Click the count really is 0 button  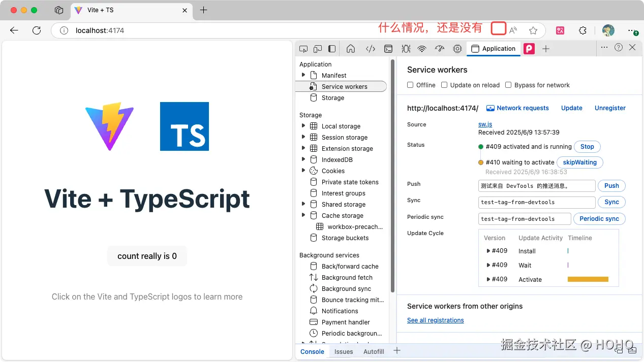(147, 256)
